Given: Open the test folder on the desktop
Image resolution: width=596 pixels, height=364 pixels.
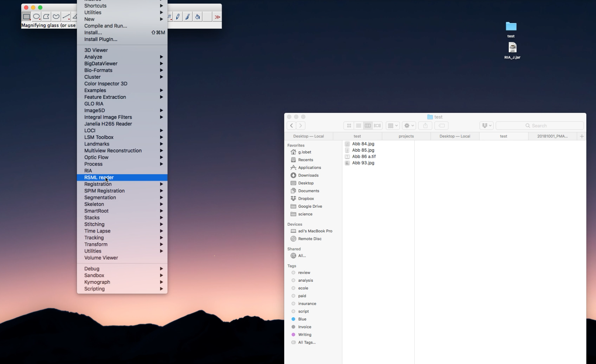Looking at the screenshot, I should 511,29.
